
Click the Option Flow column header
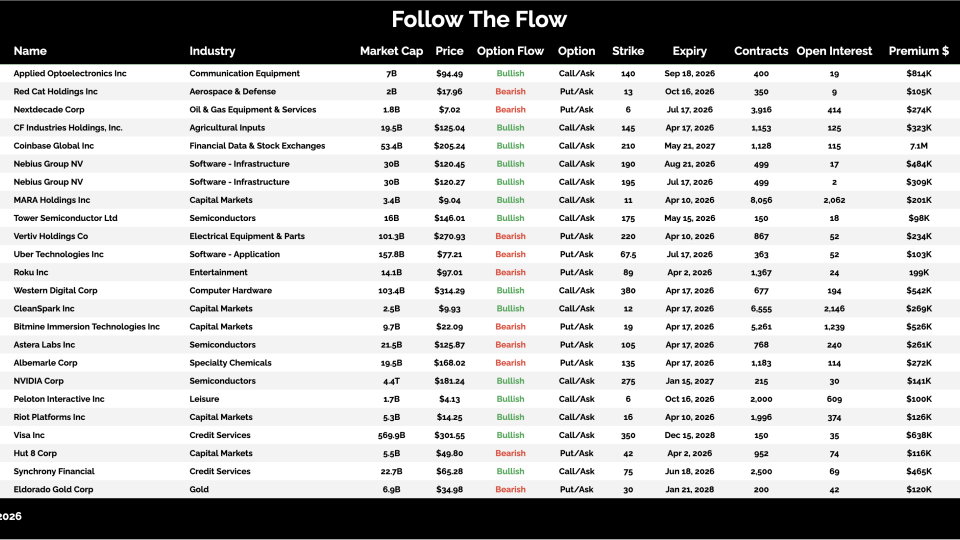coord(510,51)
